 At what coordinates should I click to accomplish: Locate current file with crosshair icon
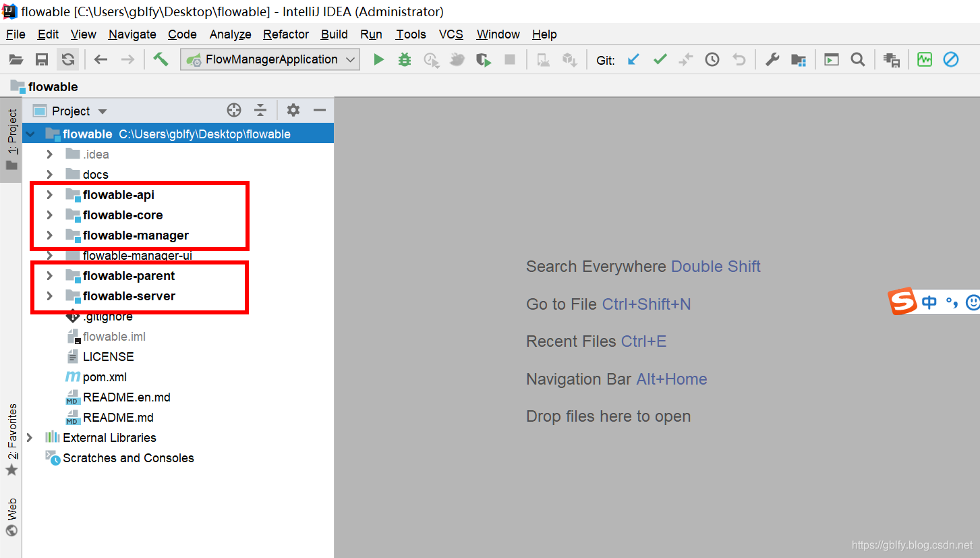[x=234, y=111]
